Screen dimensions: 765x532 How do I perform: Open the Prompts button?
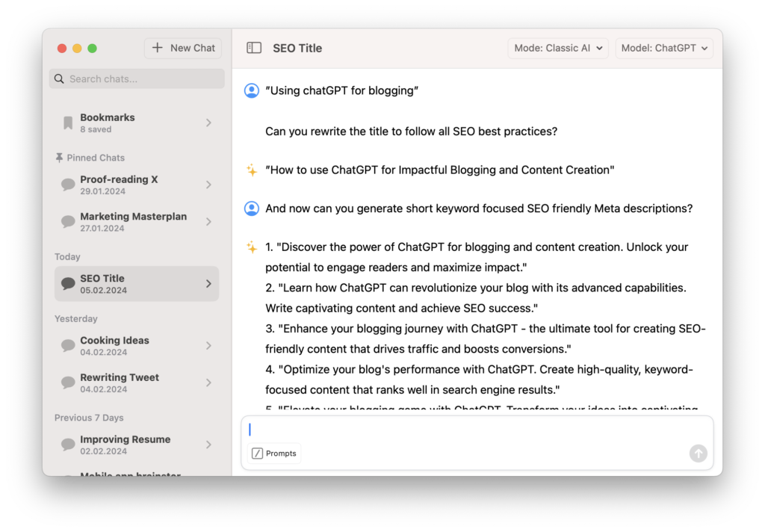coord(274,454)
